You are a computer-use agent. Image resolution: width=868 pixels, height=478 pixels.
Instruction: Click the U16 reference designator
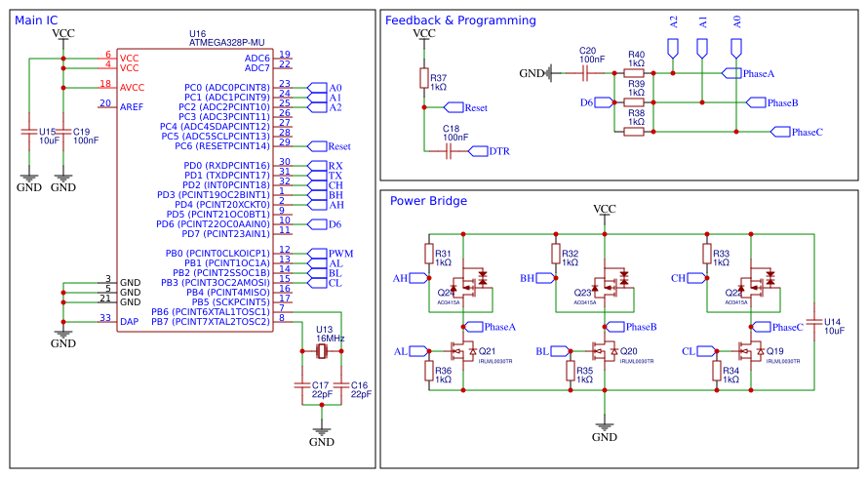(198, 34)
